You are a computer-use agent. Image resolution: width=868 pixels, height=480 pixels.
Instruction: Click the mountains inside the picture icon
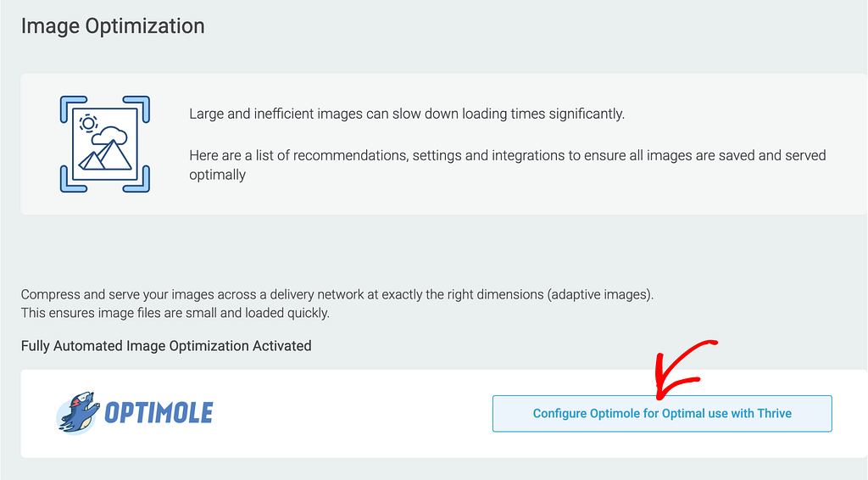pyautogui.click(x=105, y=155)
